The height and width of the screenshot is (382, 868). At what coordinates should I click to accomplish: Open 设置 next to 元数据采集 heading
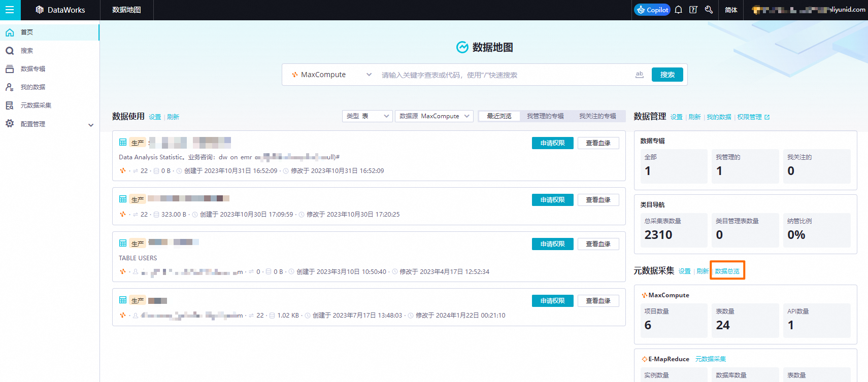pyautogui.click(x=685, y=271)
